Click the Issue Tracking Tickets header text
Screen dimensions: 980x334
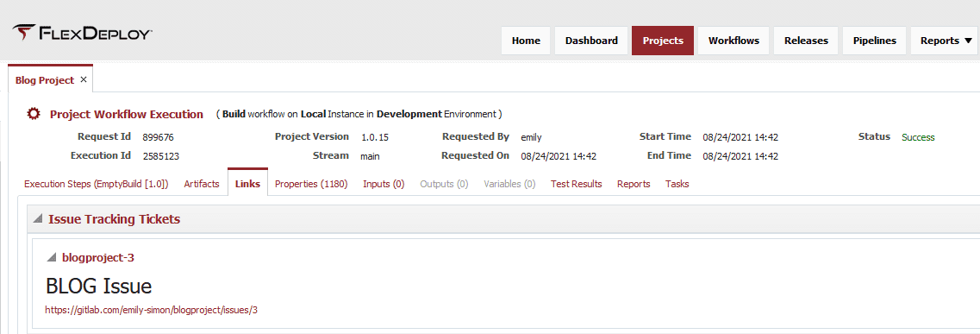coord(115,219)
